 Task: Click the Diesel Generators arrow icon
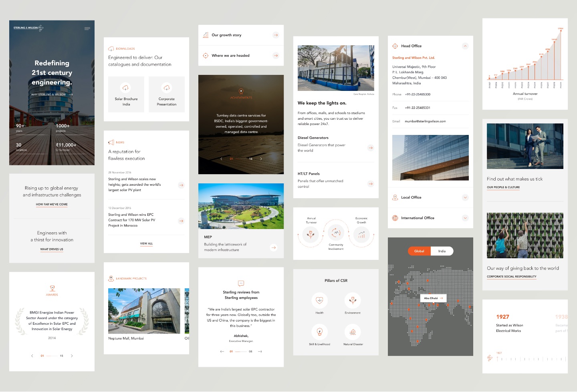tap(371, 148)
